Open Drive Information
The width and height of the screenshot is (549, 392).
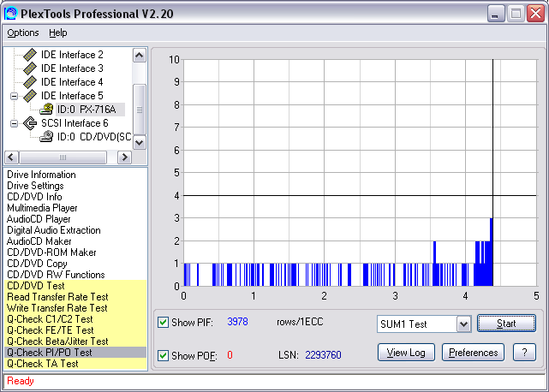point(41,175)
